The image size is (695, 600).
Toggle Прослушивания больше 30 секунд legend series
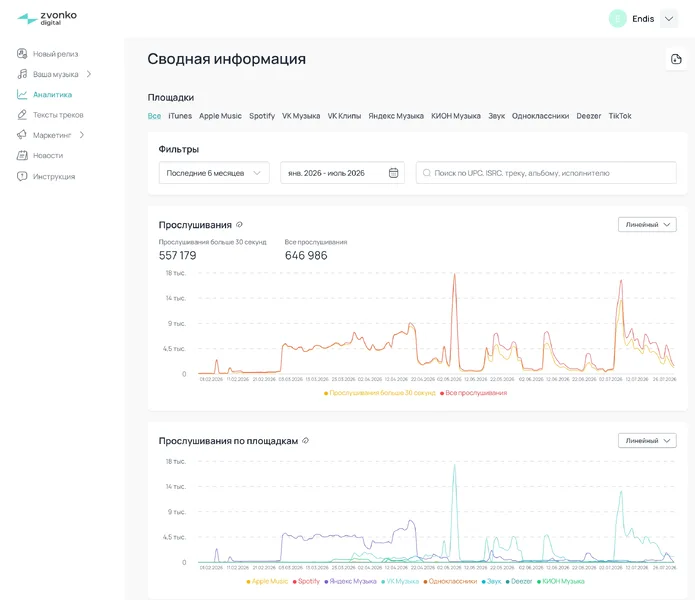coord(380,393)
